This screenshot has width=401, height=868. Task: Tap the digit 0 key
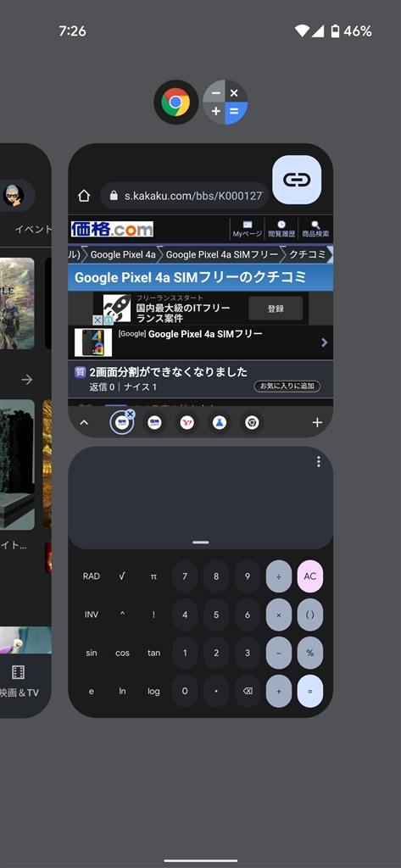pos(185,691)
